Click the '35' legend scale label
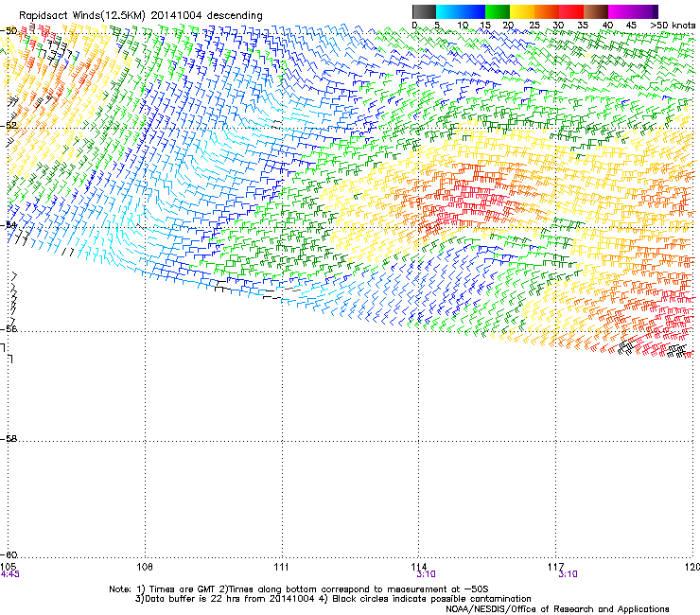 (x=583, y=25)
